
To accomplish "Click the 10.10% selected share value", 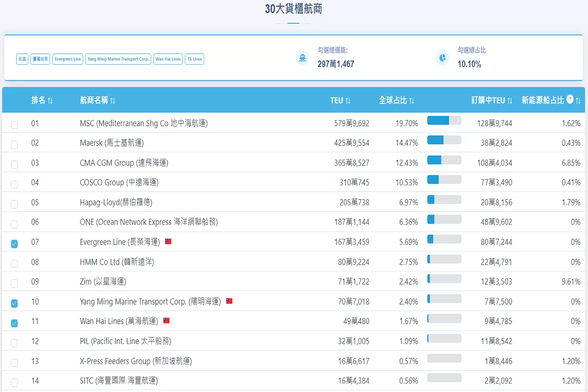I will point(469,64).
